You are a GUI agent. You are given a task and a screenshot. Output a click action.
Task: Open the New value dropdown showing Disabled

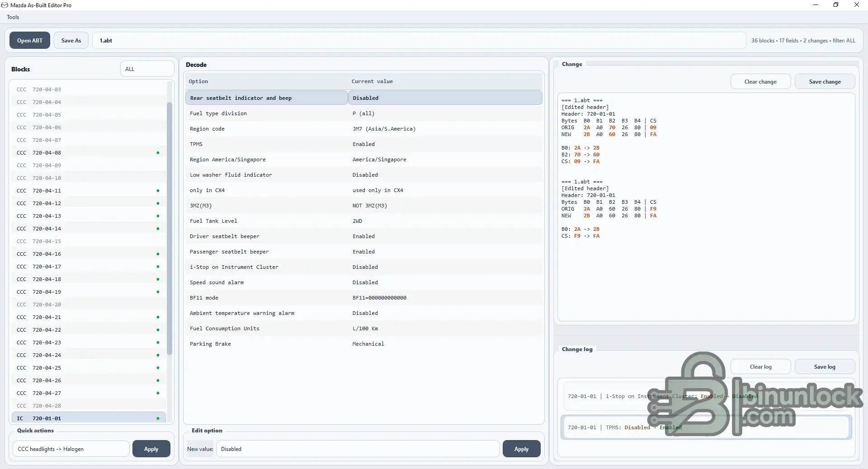[358, 449]
